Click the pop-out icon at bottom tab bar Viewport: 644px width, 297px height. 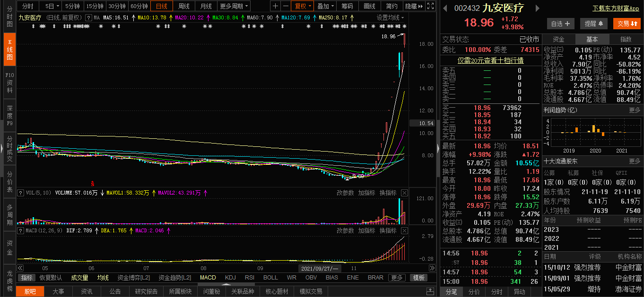[x=430, y=291]
